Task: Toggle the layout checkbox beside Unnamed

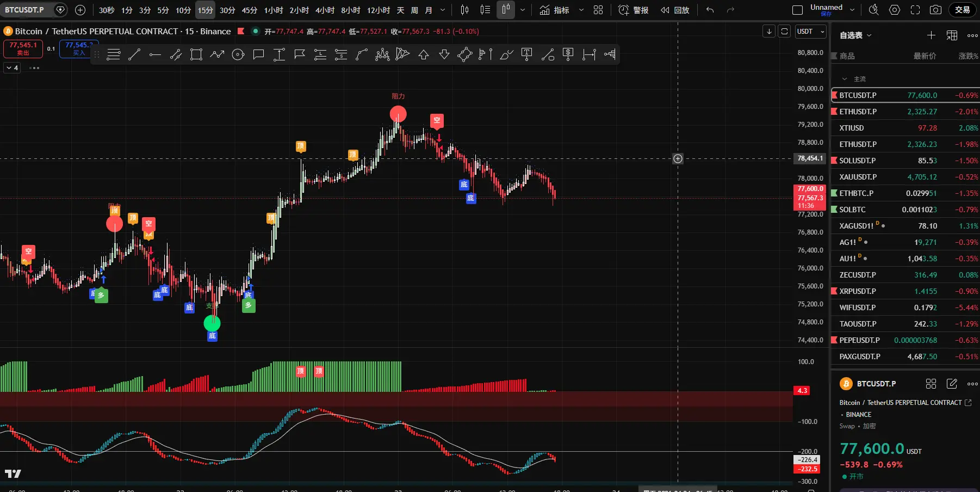Action: [797, 10]
